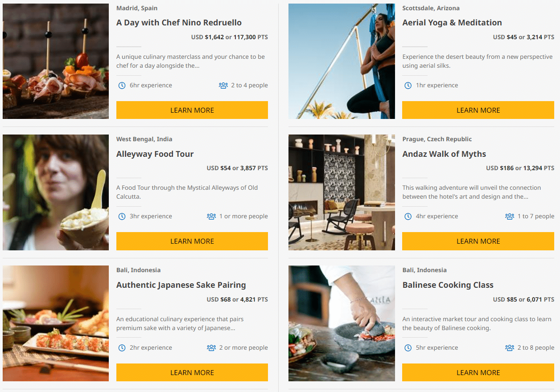Learn more about Chef Nino Redruello day
Viewport: 560px width, 392px height.
[x=192, y=110]
